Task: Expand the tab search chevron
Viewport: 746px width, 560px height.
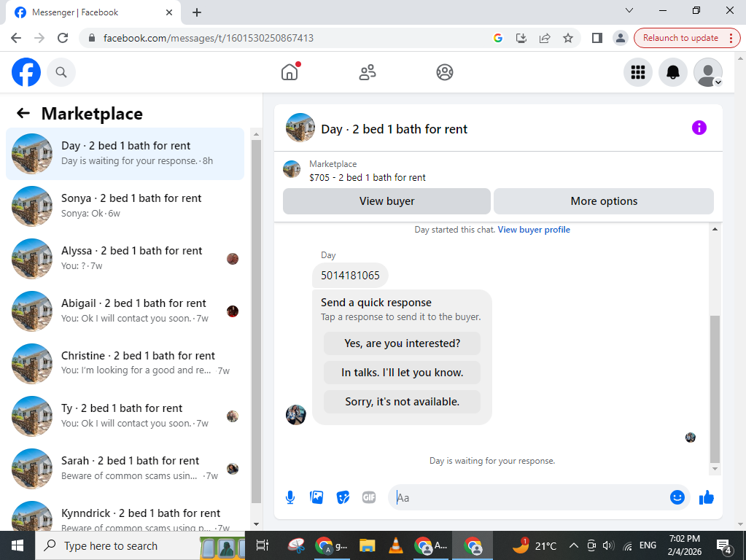Action: click(x=629, y=10)
